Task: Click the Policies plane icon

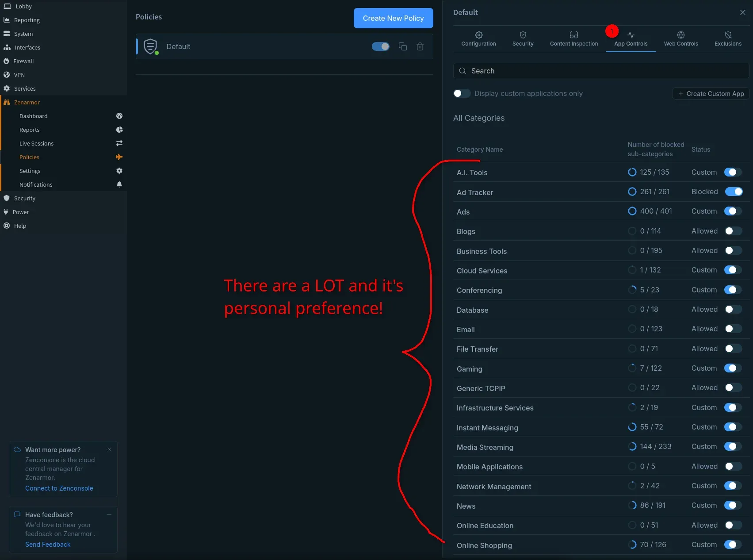Action: (119, 157)
